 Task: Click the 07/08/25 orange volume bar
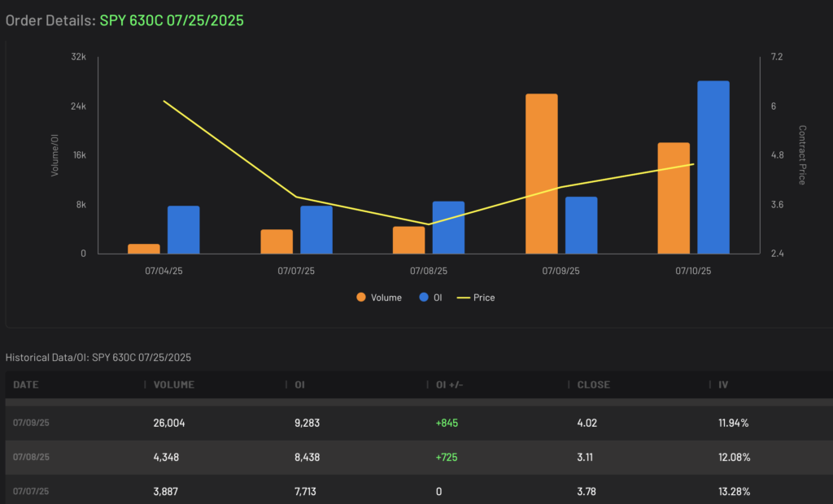pos(408,240)
